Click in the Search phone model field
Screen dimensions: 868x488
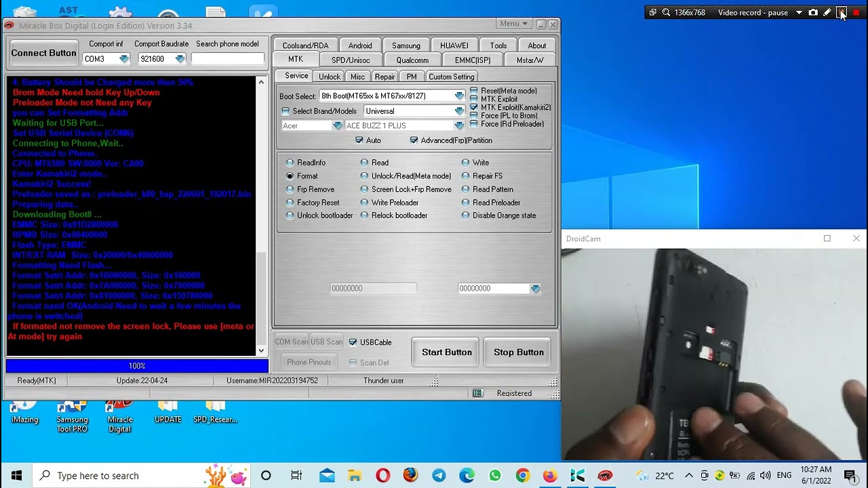(227, 59)
